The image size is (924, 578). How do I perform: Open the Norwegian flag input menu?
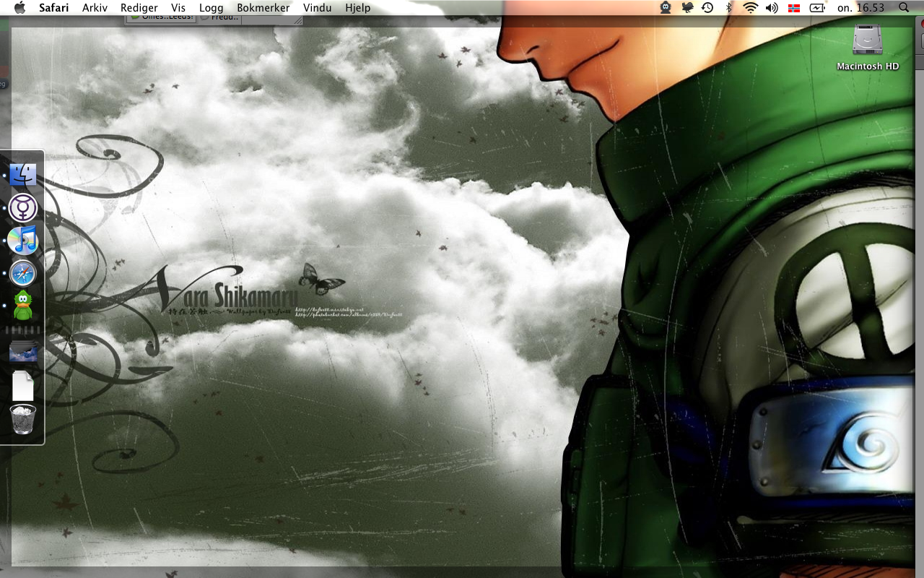pos(794,7)
